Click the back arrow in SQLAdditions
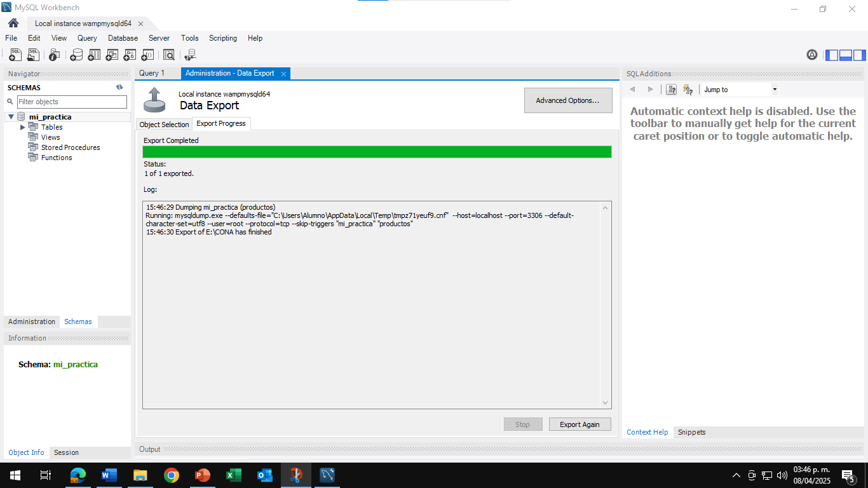This screenshot has height=488, width=868. 632,90
